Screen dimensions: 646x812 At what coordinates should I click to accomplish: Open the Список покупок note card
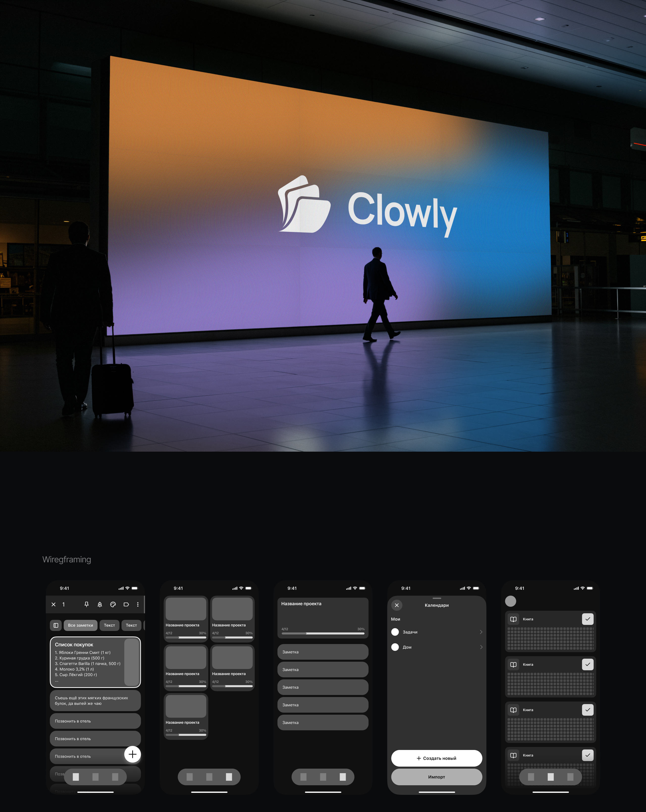95,662
